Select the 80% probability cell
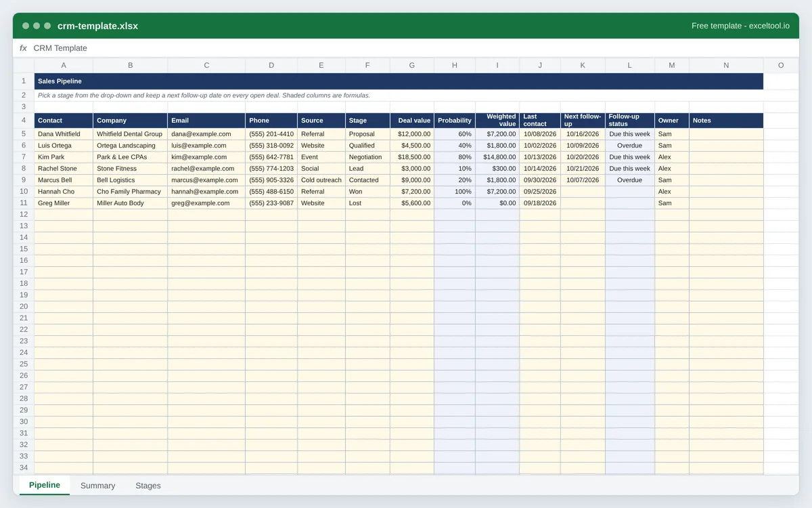The width and height of the screenshot is (812, 508). (455, 157)
